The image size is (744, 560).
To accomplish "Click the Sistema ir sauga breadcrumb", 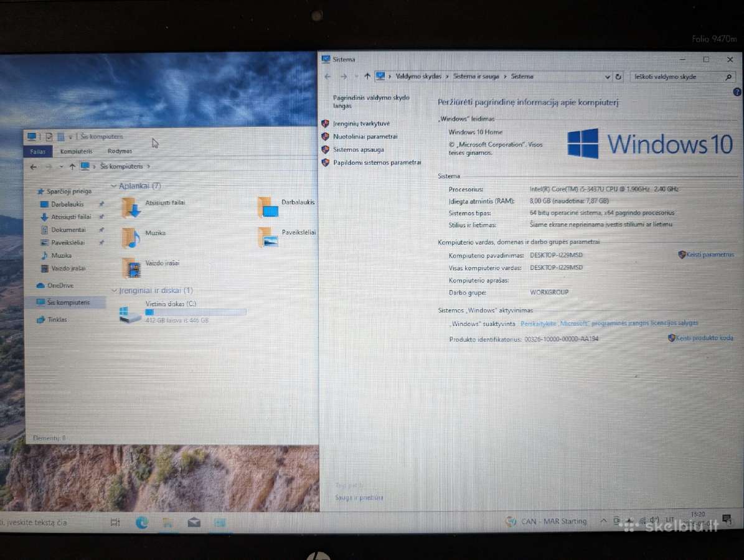I will (476, 76).
